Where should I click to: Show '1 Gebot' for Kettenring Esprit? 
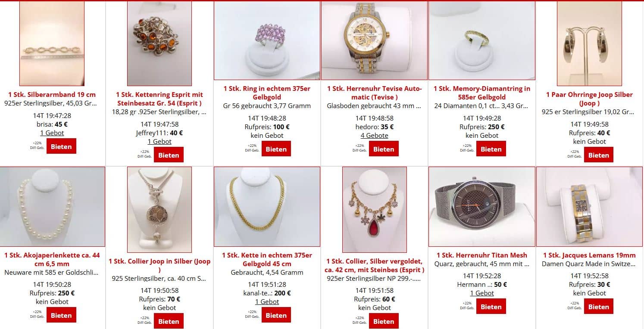click(159, 141)
